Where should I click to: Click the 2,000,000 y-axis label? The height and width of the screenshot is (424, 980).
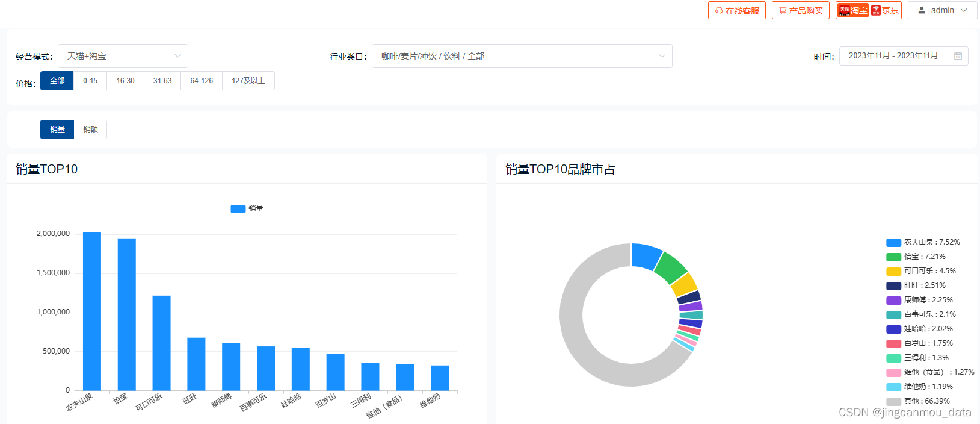pyautogui.click(x=53, y=234)
